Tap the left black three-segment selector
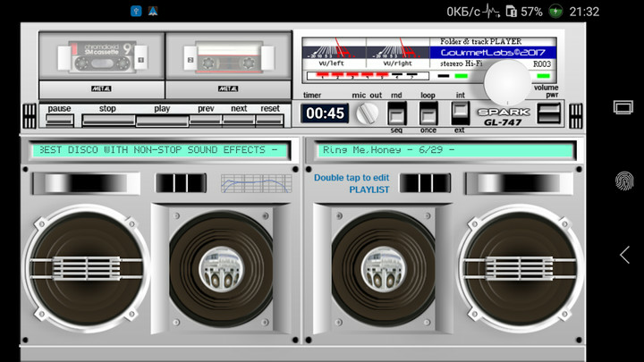Viewport: 644px width, 362px height. tap(181, 183)
